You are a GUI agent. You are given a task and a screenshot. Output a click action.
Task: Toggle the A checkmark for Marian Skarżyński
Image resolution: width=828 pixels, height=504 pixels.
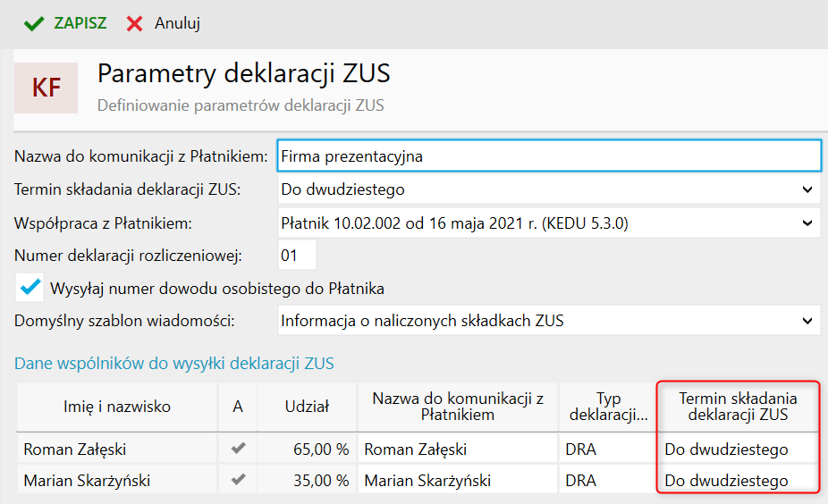coord(238,480)
